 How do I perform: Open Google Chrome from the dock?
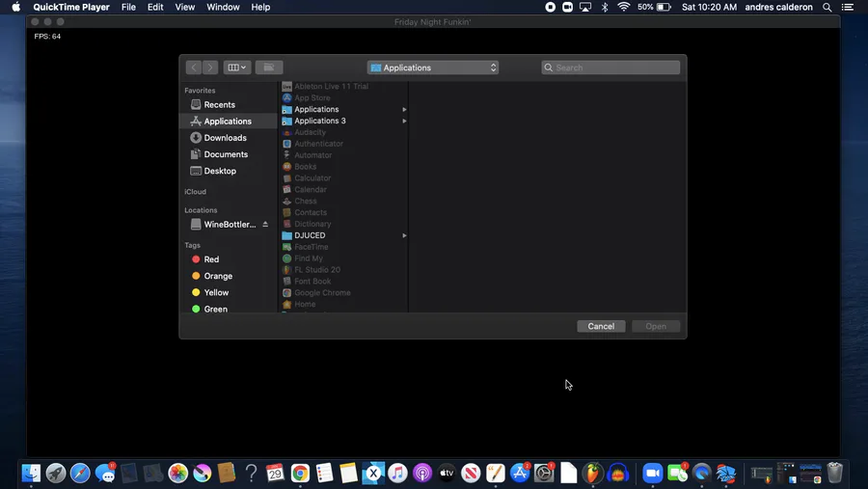[x=300, y=473]
